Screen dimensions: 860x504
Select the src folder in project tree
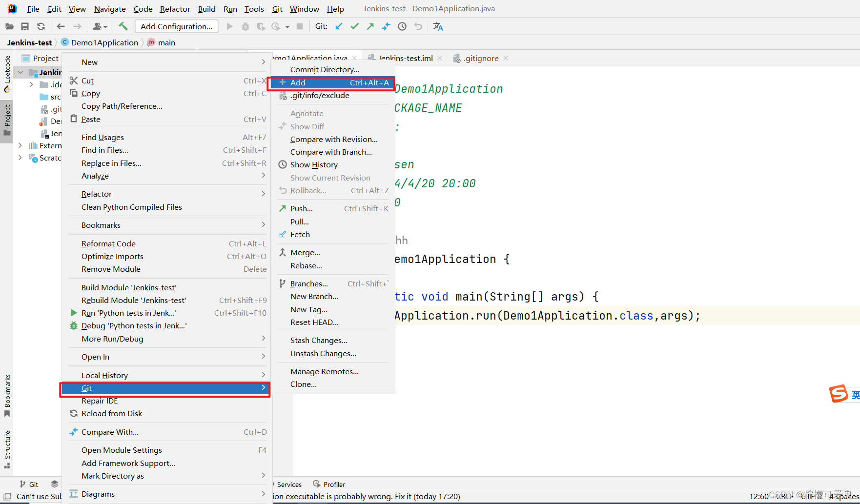(50, 97)
